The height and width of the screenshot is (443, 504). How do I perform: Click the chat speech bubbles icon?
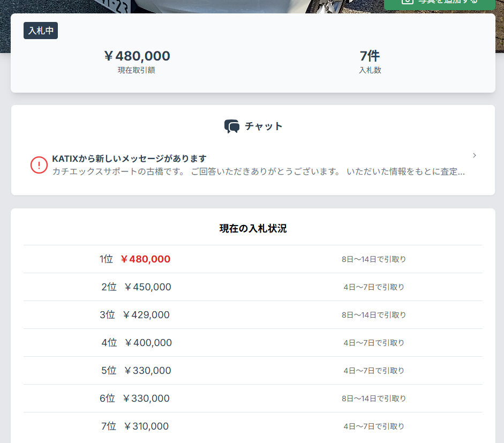point(232,126)
